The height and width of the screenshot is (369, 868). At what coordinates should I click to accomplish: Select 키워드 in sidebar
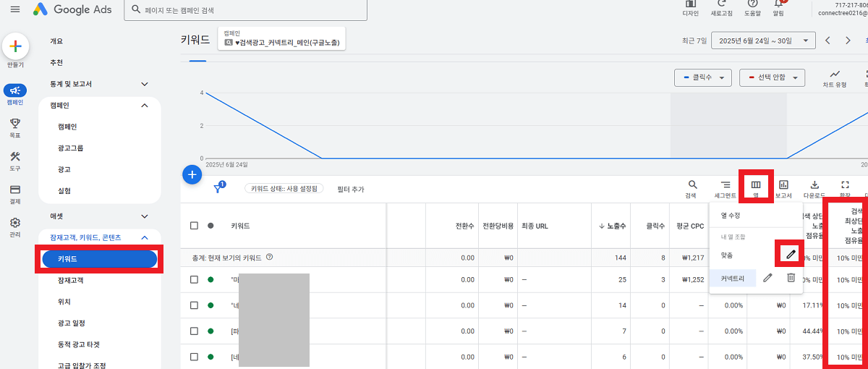99,258
